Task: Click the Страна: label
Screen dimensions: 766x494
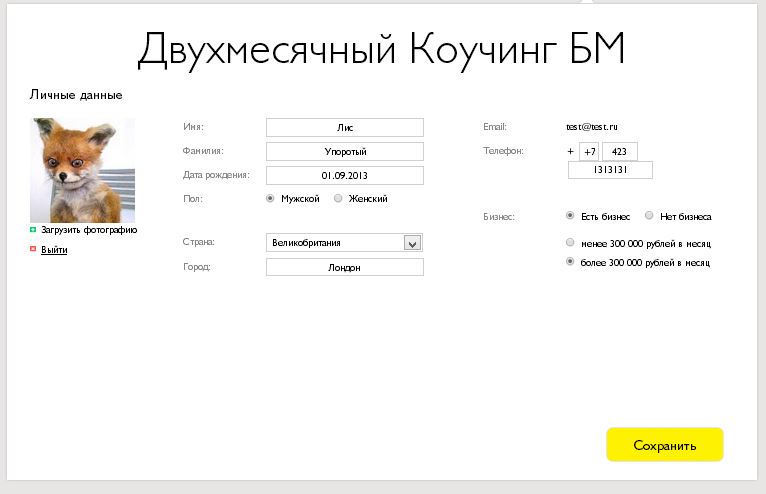Action: [198, 242]
